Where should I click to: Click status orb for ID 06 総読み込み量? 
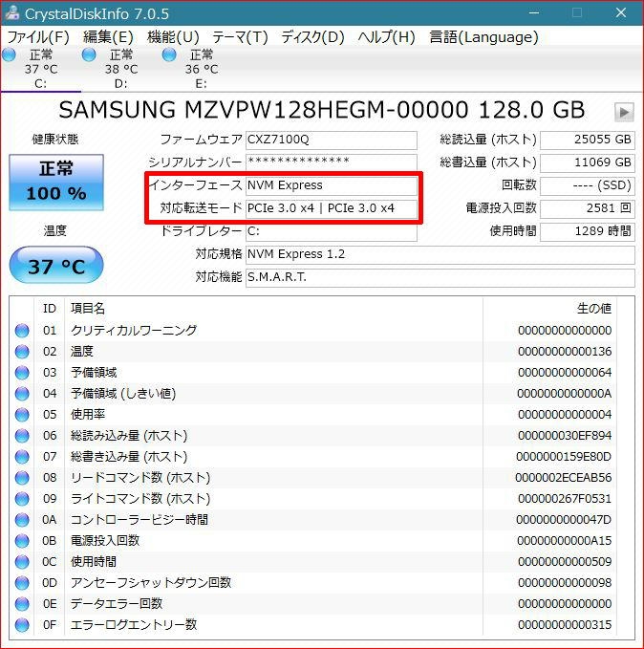click(x=22, y=436)
